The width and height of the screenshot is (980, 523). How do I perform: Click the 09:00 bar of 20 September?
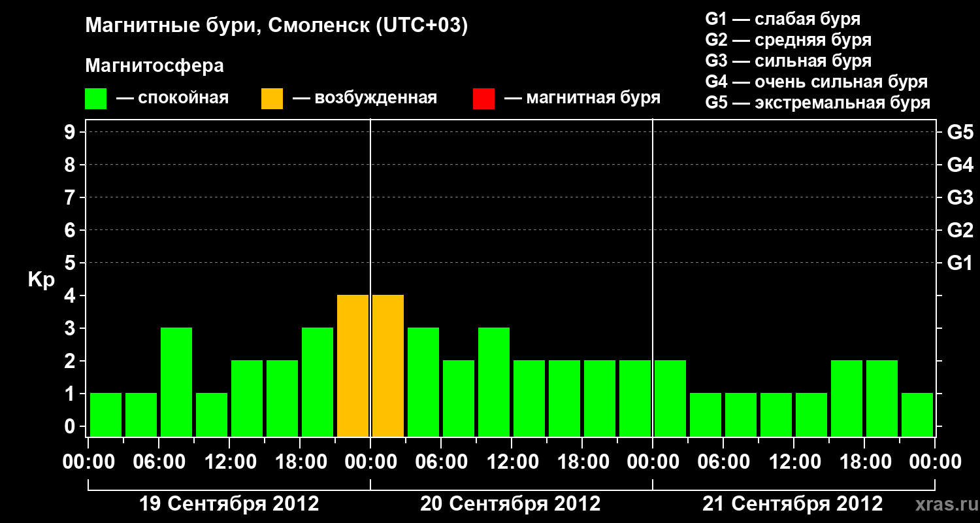point(494,382)
